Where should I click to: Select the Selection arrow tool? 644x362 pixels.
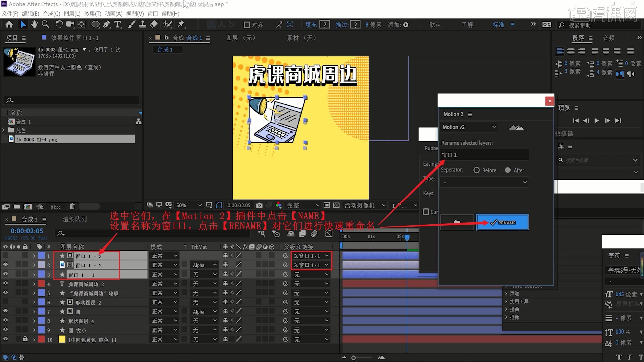(x=23, y=24)
